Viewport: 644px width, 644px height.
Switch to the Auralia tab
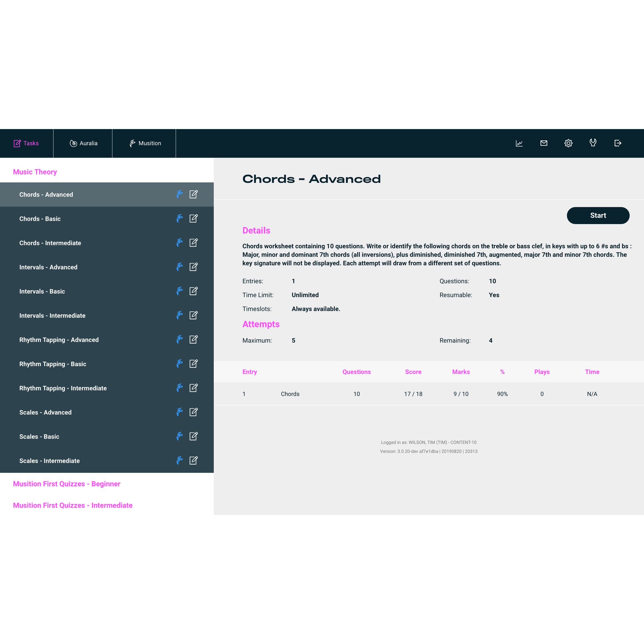tap(83, 143)
